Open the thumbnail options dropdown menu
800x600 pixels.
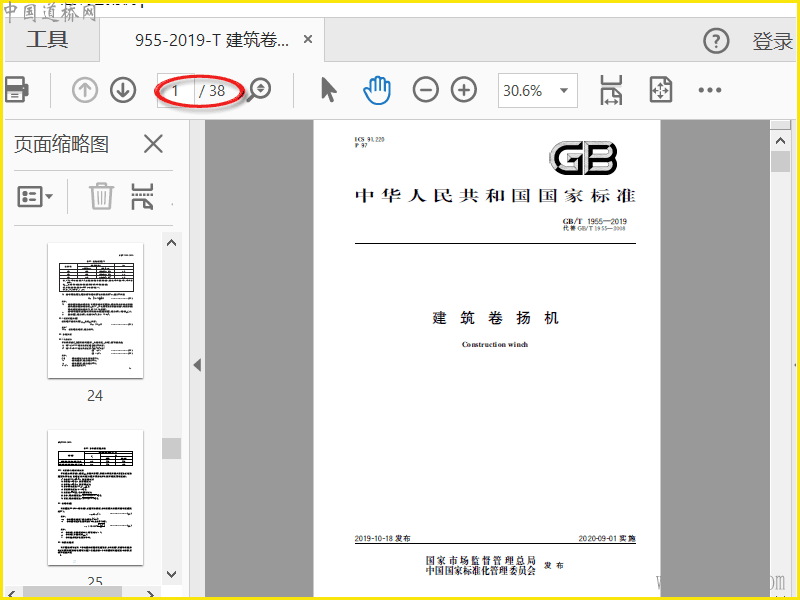(x=35, y=196)
